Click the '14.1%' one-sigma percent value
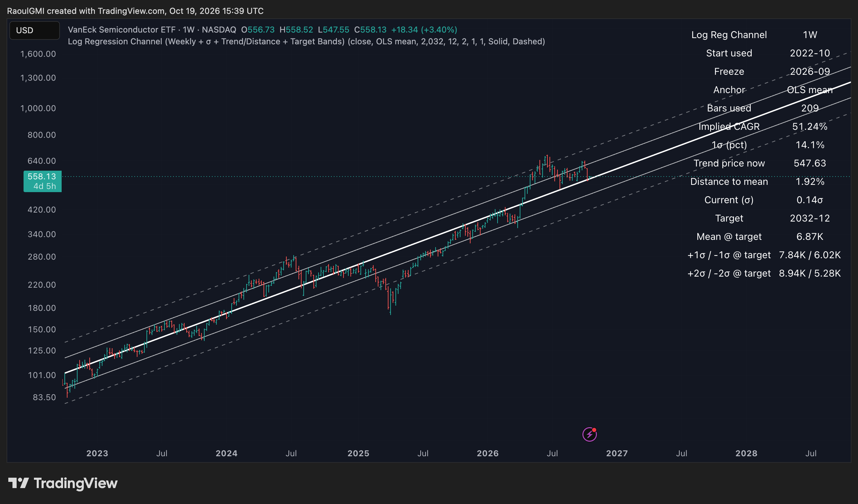The height and width of the screenshot is (504, 858). pos(810,145)
